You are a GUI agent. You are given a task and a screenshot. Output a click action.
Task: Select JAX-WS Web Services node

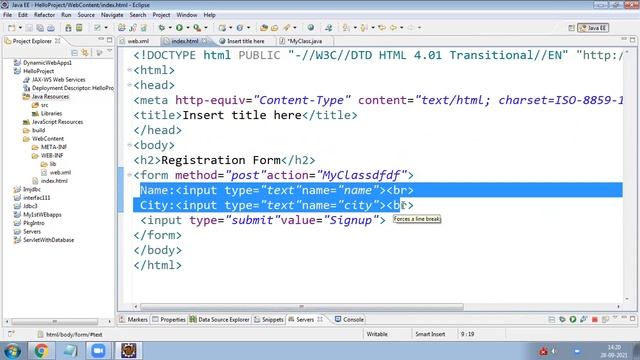[x=59, y=80]
